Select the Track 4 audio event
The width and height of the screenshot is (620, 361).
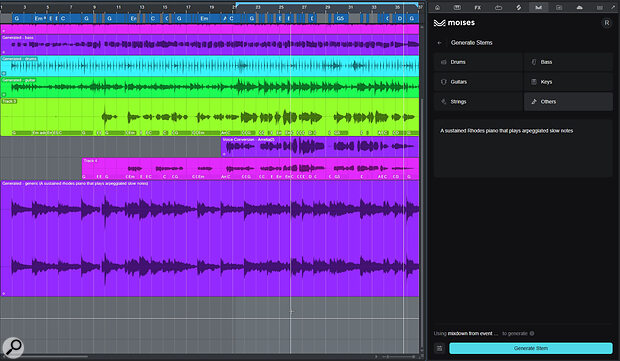pyautogui.click(x=250, y=169)
